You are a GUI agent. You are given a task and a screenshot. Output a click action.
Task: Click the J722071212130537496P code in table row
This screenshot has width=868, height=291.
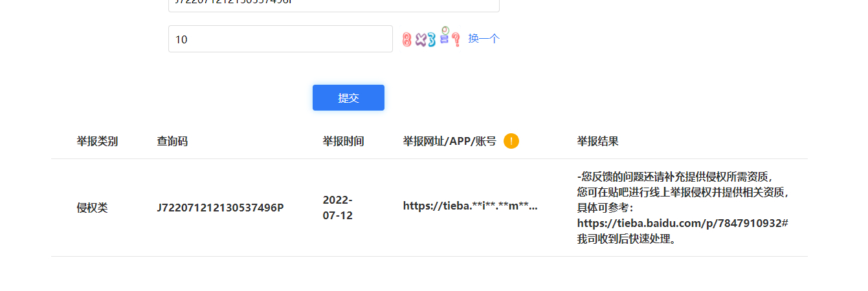pos(220,208)
